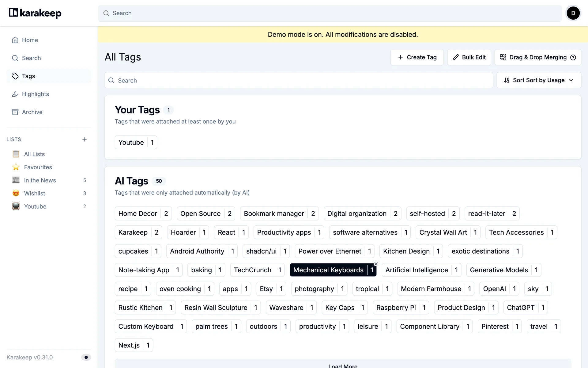Open the shadcn/ui tag
Viewport: 588px width, 368px height.
tap(266, 251)
